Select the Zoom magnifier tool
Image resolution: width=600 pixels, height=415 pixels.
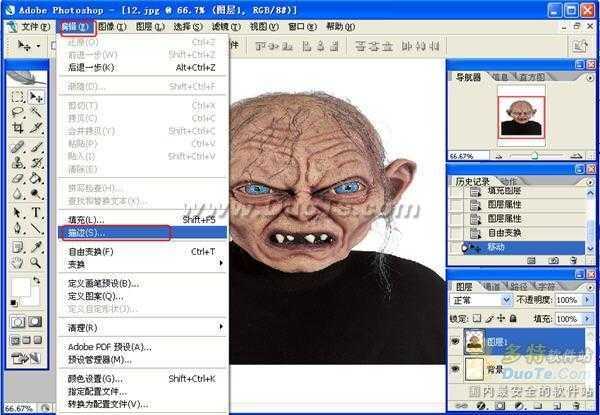point(36,262)
